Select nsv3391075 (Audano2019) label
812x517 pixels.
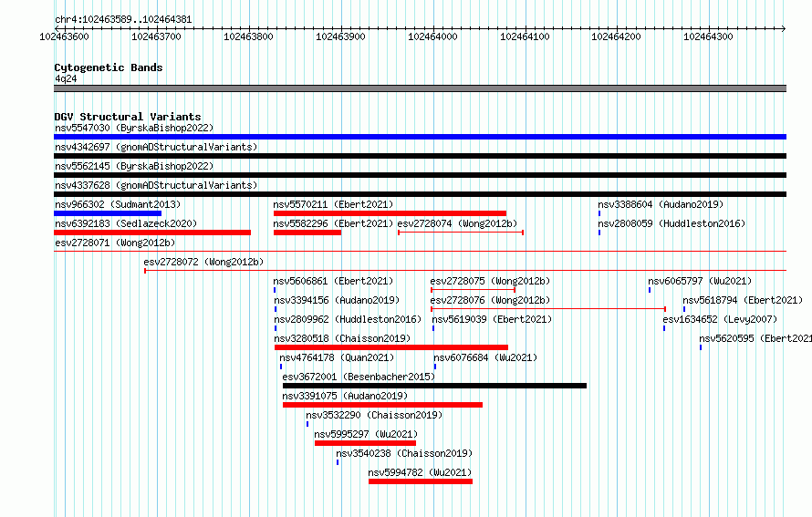coord(345,396)
